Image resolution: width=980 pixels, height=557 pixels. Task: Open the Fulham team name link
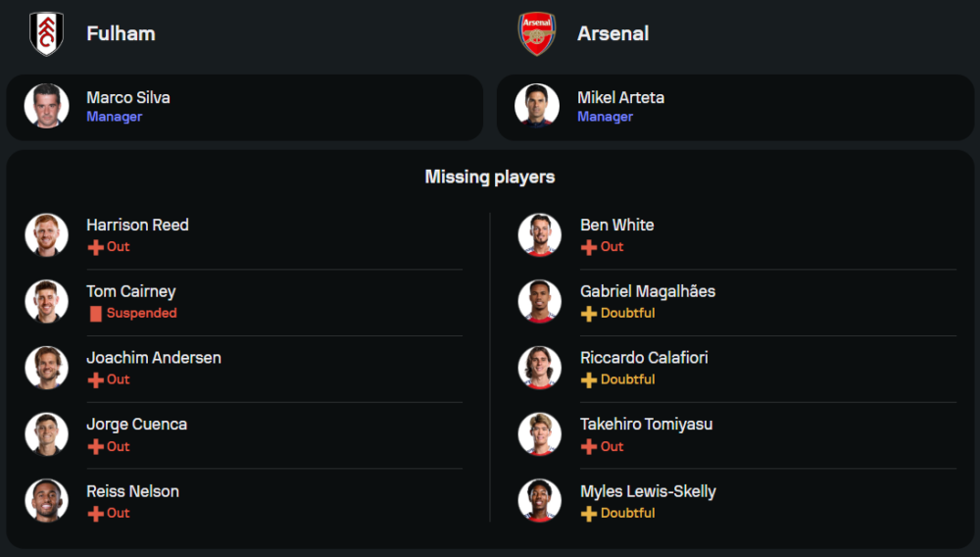(121, 33)
